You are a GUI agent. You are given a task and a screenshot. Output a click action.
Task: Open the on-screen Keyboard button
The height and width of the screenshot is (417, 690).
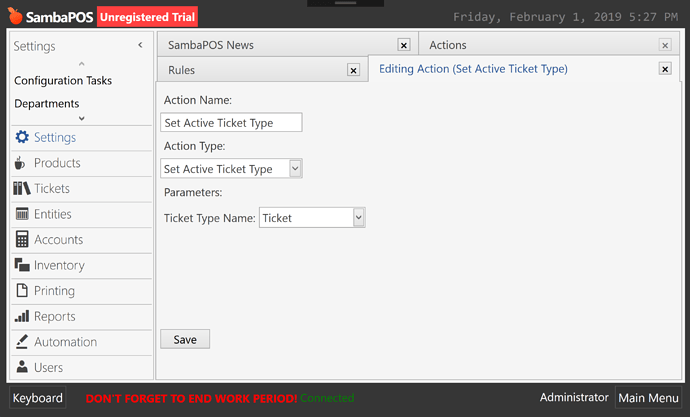[x=37, y=398]
